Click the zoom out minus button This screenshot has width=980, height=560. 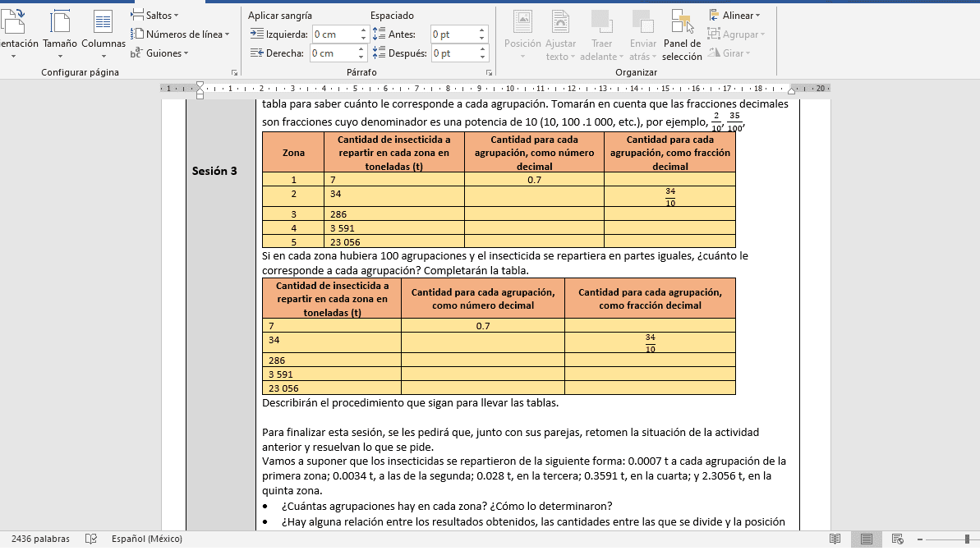pyautogui.click(x=920, y=539)
